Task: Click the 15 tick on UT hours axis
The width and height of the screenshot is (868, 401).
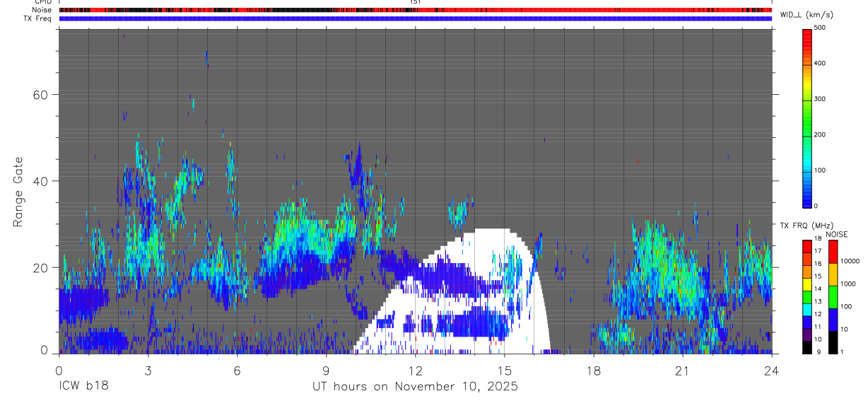Action: click(x=505, y=370)
